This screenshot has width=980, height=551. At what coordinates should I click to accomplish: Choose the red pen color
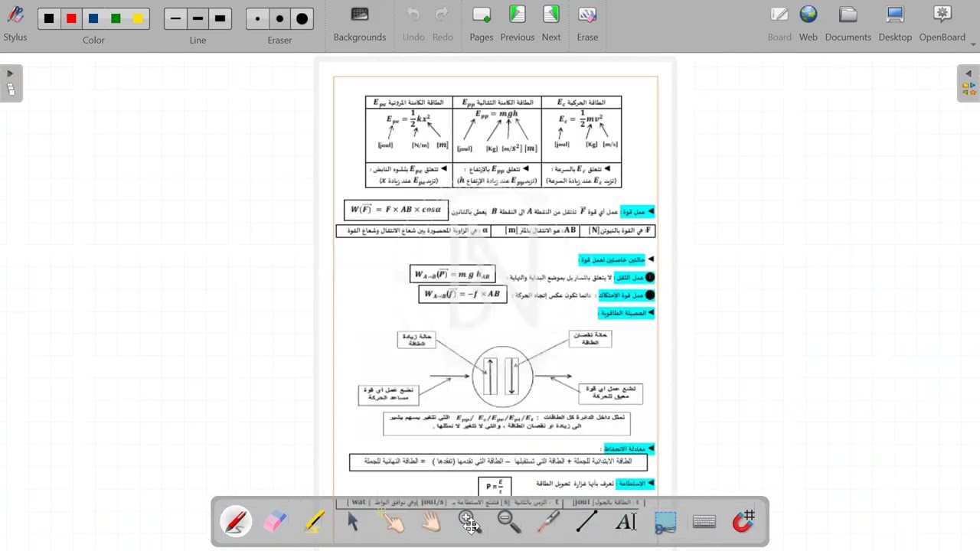[x=71, y=18]
